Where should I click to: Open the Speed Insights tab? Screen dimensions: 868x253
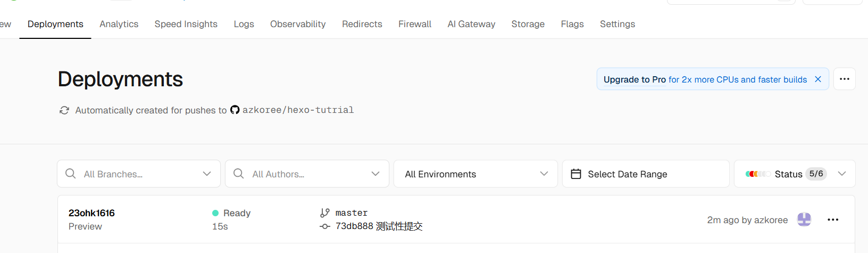click(x=186, y=24)
